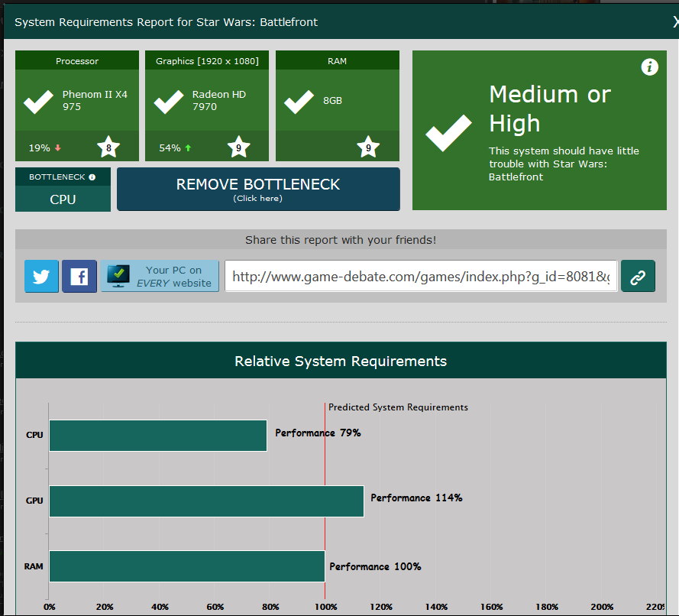The image size is (679, 616).
Task: Open info icon on Medium or High panel
Action: pyautogui.click(x=649, y=67)
